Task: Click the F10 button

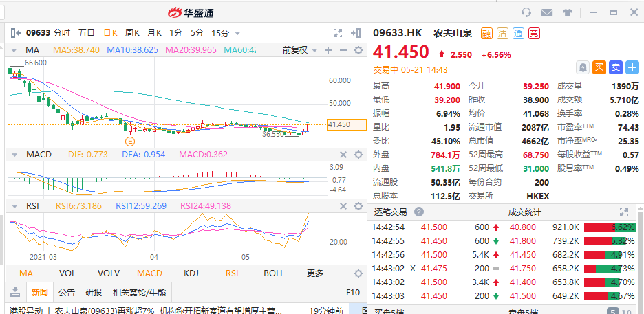Action: [353, 292]
